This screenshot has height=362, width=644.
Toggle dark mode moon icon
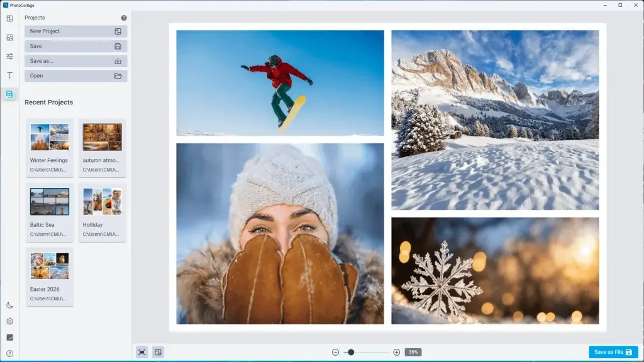(10, 305)
